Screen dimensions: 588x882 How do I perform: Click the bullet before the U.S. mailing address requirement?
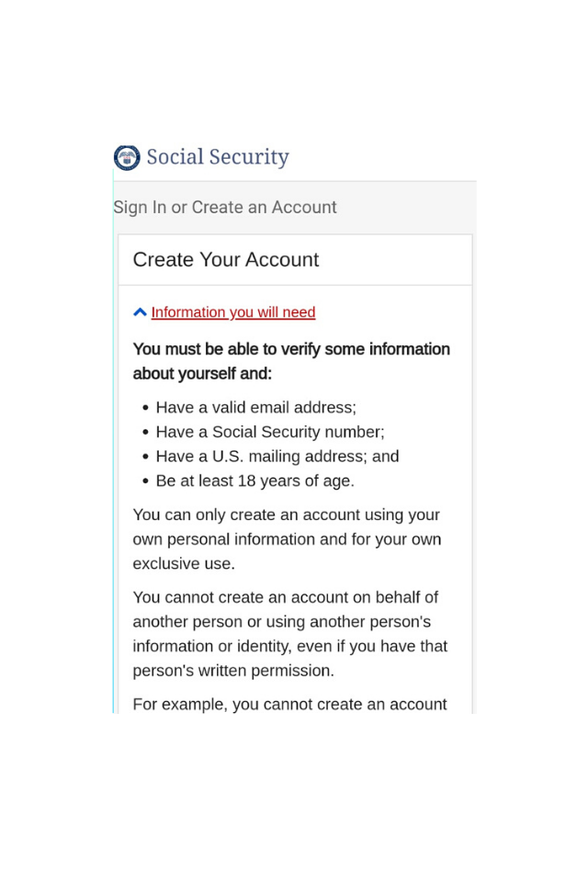[146, 457]
